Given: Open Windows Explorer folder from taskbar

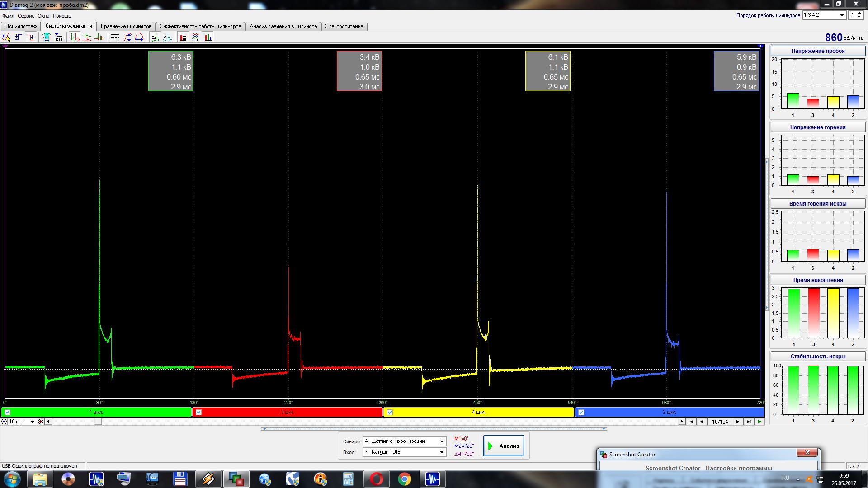Looking at the screenshot, I should coord(40,479).
